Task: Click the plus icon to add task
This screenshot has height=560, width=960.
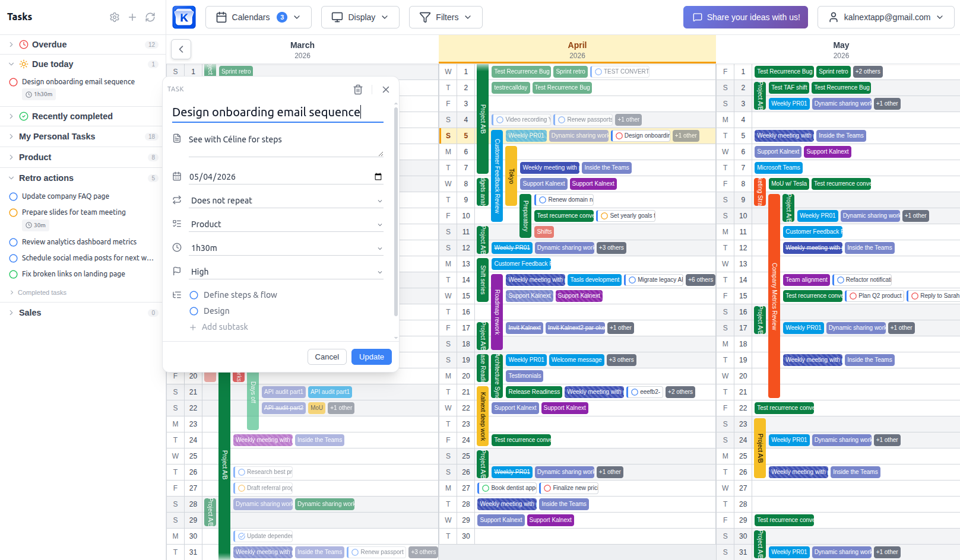Action: pyautogui.click(x=132, y=17)
